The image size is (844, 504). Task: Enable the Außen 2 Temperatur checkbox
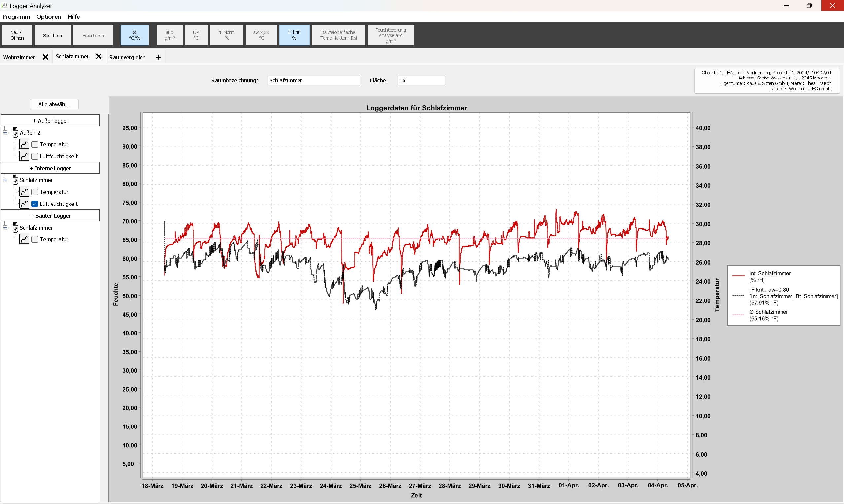[35, 144]
